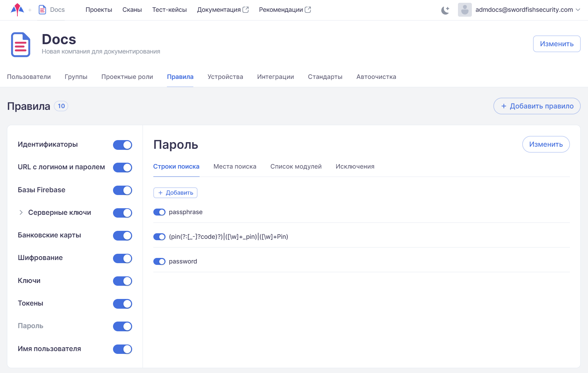Disable the passphrase search string toggle

pos(159,212)
